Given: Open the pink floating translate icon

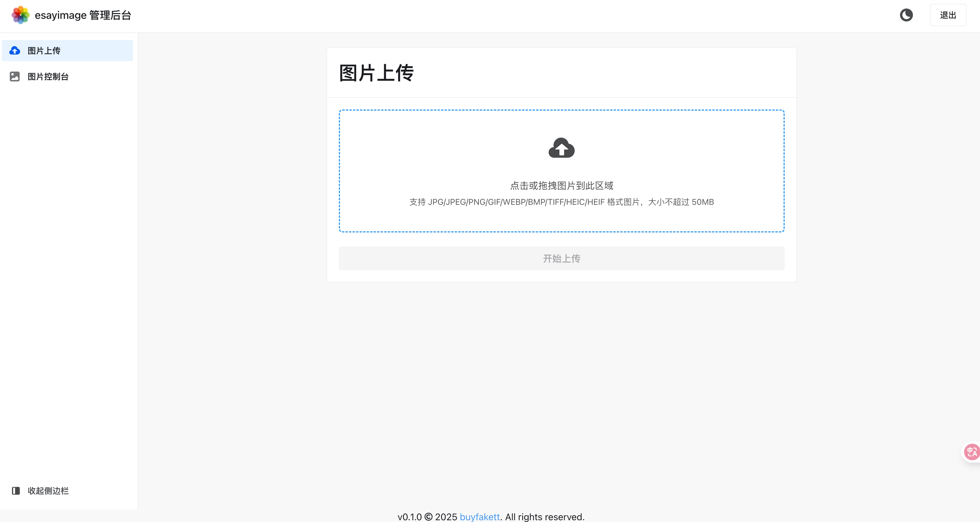Looking at the screenshot, I should click(972, 452).
